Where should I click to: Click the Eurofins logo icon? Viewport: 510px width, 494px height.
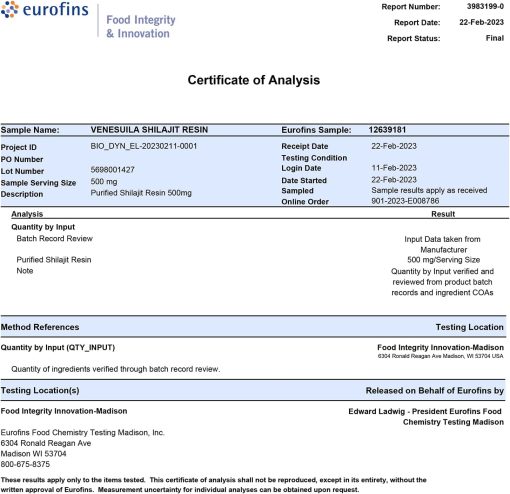point(9,9)
